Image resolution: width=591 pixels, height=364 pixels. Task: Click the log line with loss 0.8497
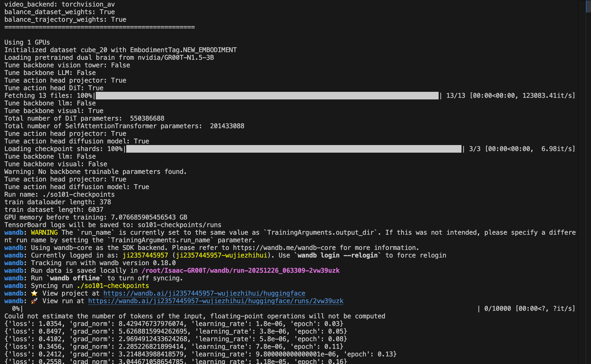(176, 331)
